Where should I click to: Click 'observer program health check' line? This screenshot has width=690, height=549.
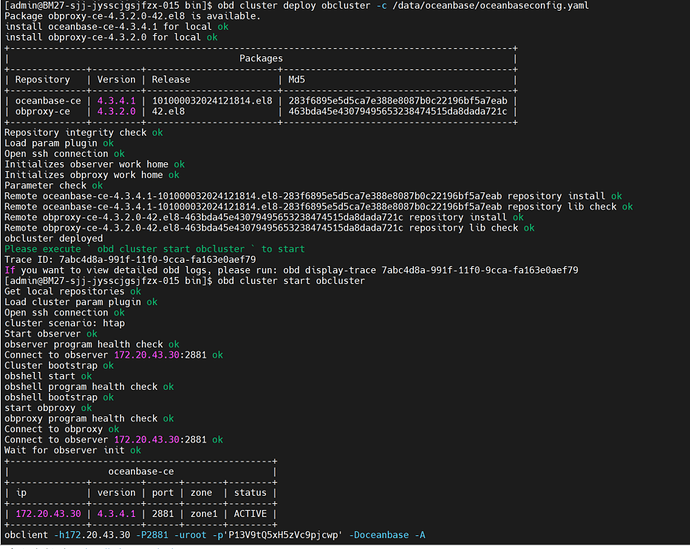tap(92, 344)
